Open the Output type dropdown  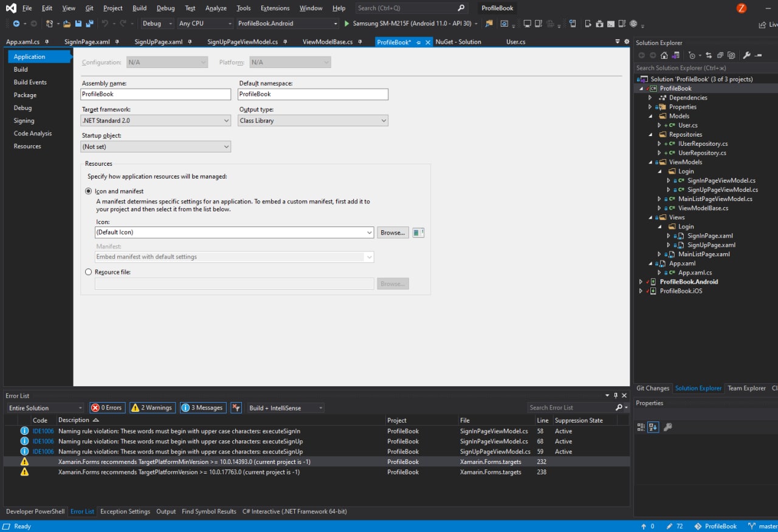tap(313, 120)
